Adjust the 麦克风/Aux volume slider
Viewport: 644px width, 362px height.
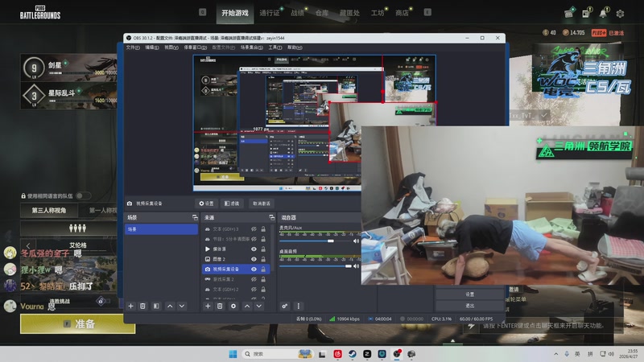(331, 241)
